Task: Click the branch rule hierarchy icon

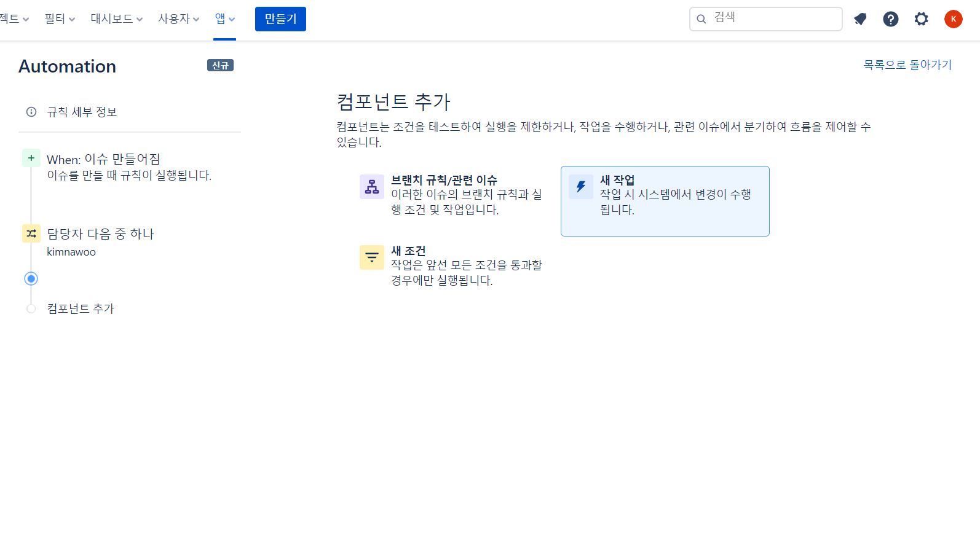Action: (372, 187)
